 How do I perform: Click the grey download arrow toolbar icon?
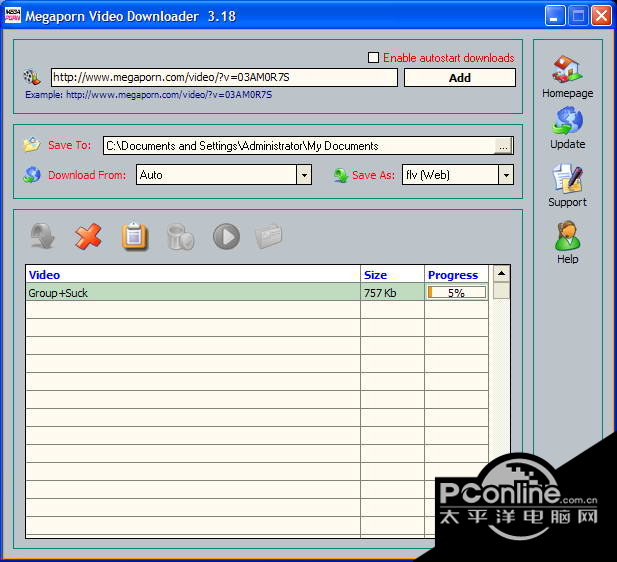tap(42, 236)
